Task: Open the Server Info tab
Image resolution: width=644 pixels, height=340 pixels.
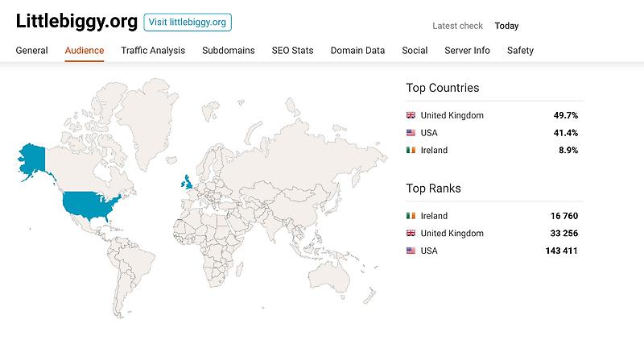Action: pos(467,50)
